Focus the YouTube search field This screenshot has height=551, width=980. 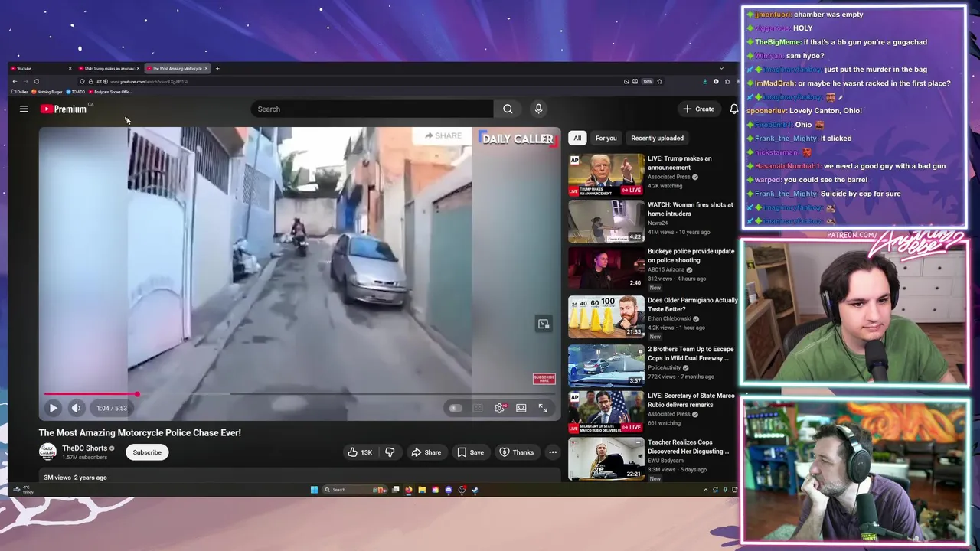point(373,109)
